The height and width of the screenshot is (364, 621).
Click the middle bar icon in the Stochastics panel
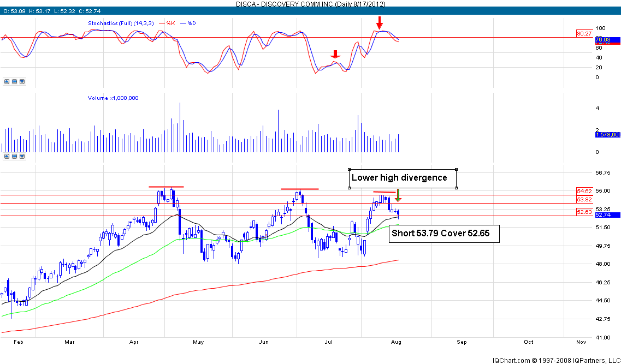tap(14, 81)
